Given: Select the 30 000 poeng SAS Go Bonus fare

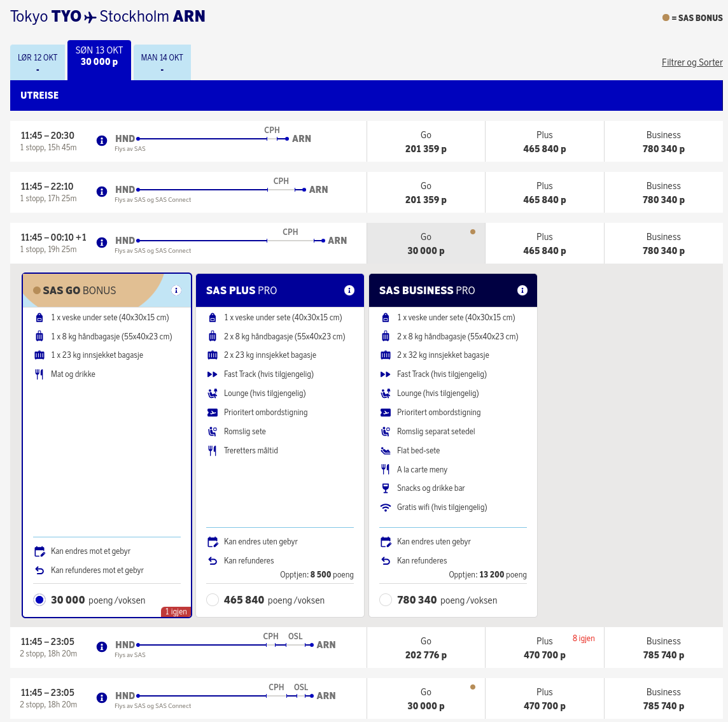Looking at the screenshot, I should click(x=39, y=600).
